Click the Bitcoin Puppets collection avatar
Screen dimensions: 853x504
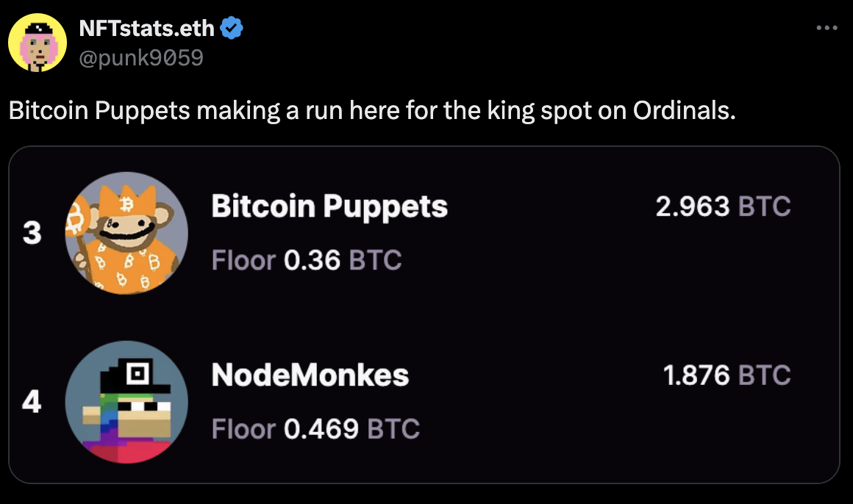[x=126, y=233]
